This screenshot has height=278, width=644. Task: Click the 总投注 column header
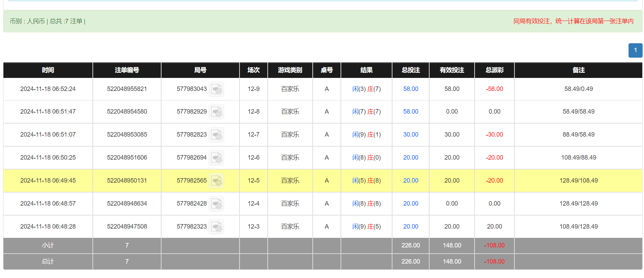[411, 70]
